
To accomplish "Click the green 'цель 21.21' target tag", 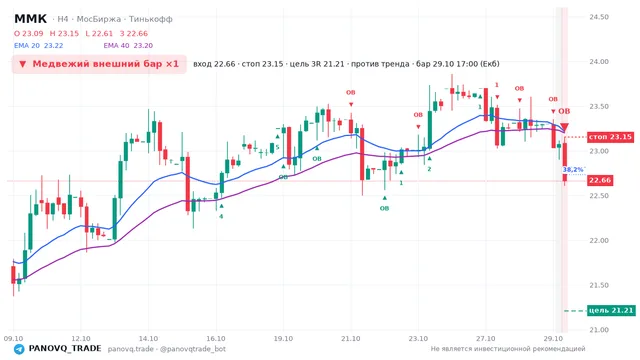I will coord(611,311).
